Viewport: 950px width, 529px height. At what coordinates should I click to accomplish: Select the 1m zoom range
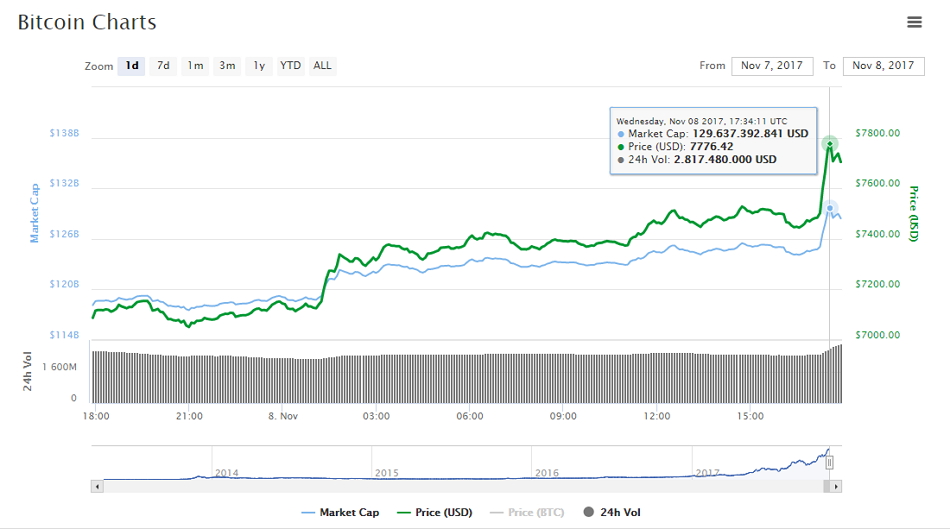pyautogui.click(x=195, y=65)
